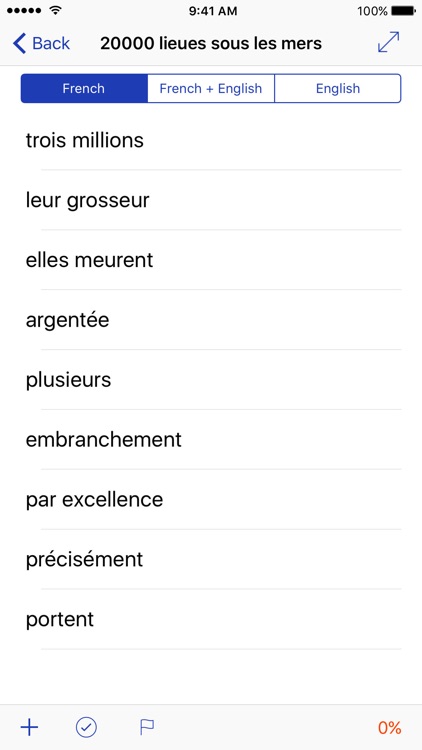Tap the 'argentée' list row
This screenshot has height=750, width=422.
tap(211, 320)
